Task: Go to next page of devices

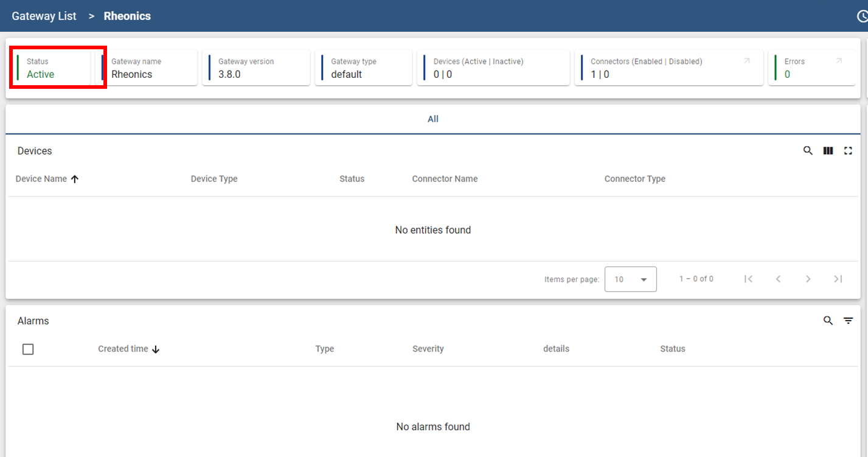Action: [x=808, y=279]
